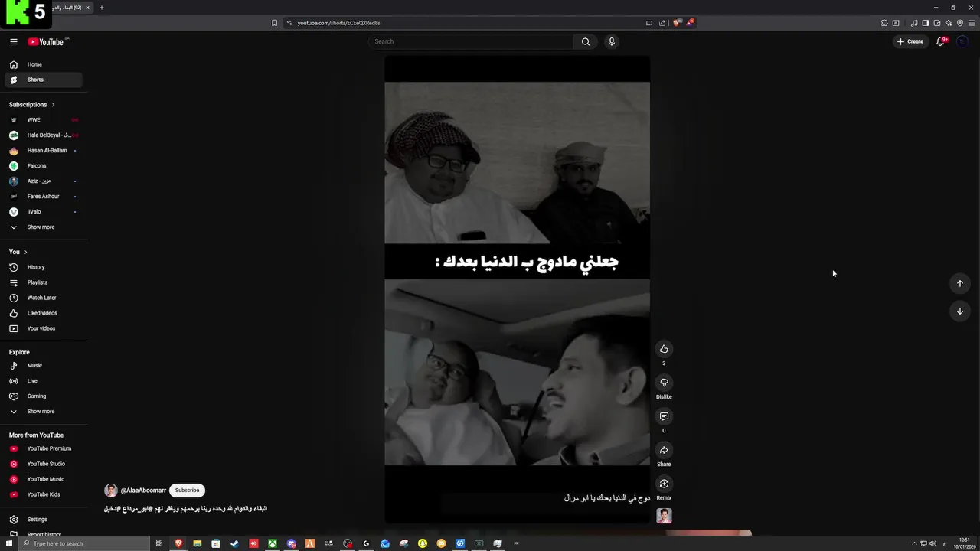Open Steam from the taskbar
This screenshot has width=980, height=551.
coord(234,543)
